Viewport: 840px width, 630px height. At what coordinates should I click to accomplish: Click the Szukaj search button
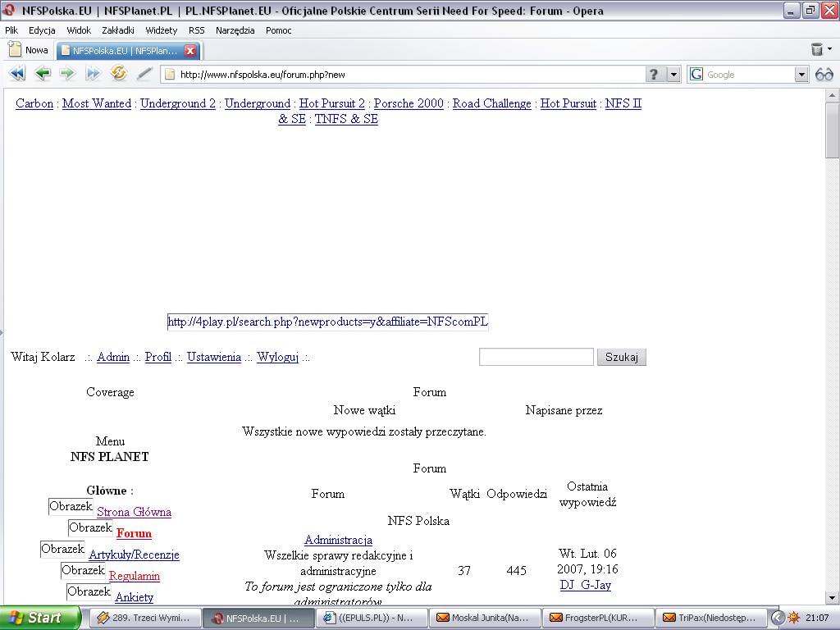pos(622,357)
